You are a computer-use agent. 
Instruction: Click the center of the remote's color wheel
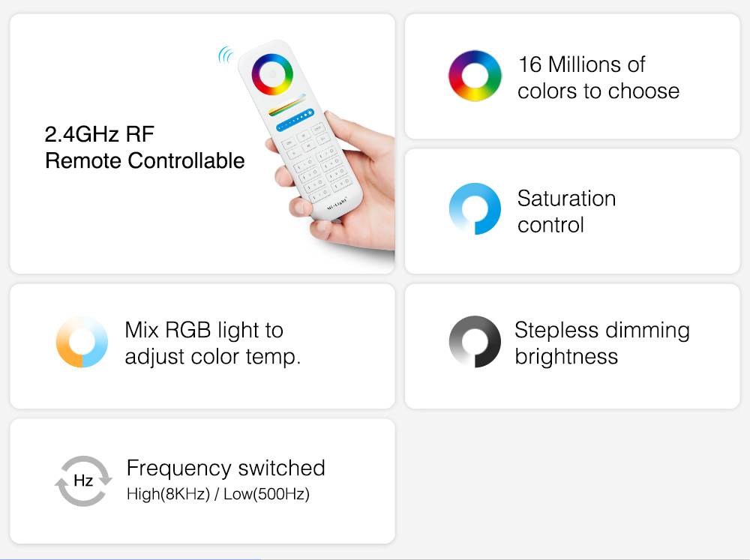(272, 74)
